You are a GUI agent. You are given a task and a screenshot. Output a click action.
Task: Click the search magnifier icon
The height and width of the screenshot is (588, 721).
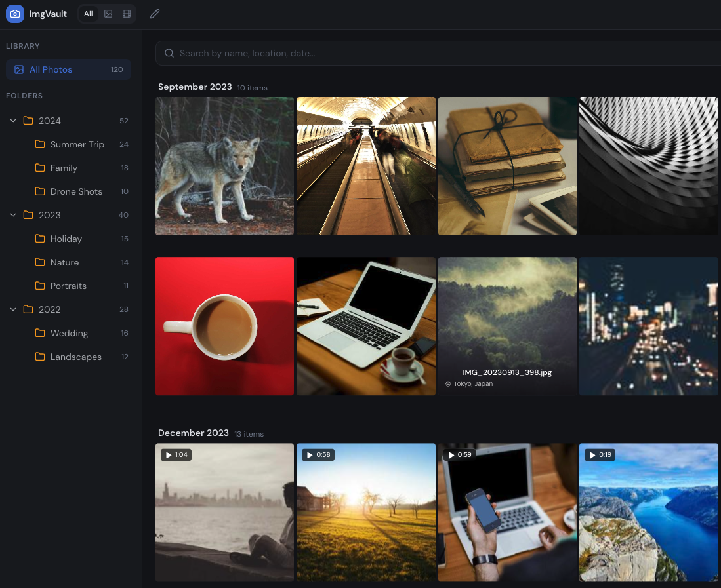coord(169,53)
